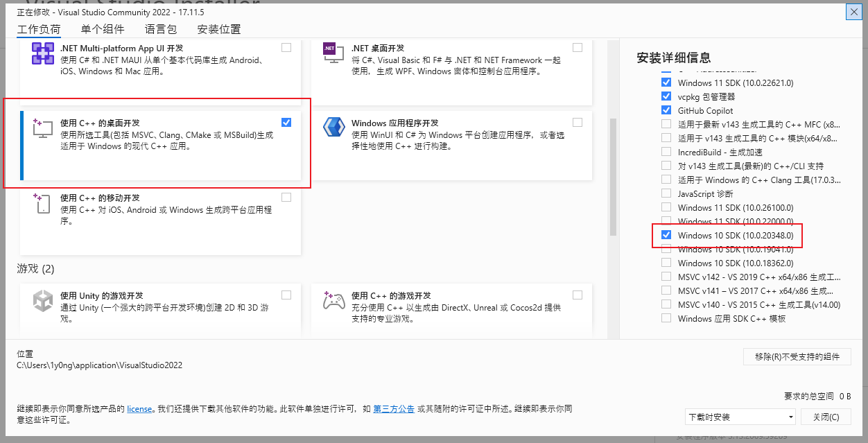Viewport: 868px width, 443px height.
Task: Enable Windows 11 SDK (10.0.26100.0)
Action: [x=666, y=207]
